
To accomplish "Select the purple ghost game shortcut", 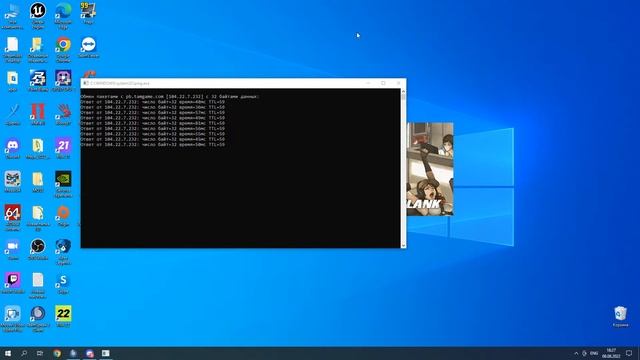I will [x=63, y=79].
